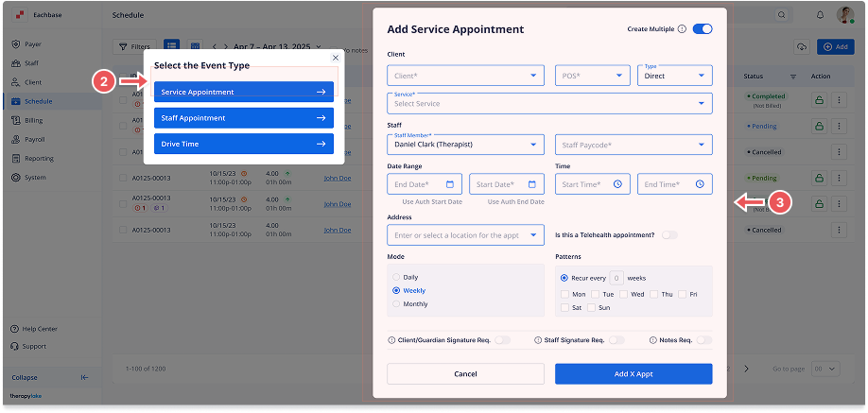868x413 pixels.
Task: Open the Client dropdown
Action: (465, 76)
